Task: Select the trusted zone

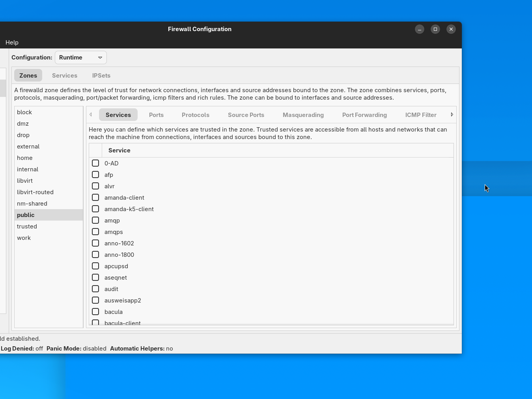Action: 49,226
